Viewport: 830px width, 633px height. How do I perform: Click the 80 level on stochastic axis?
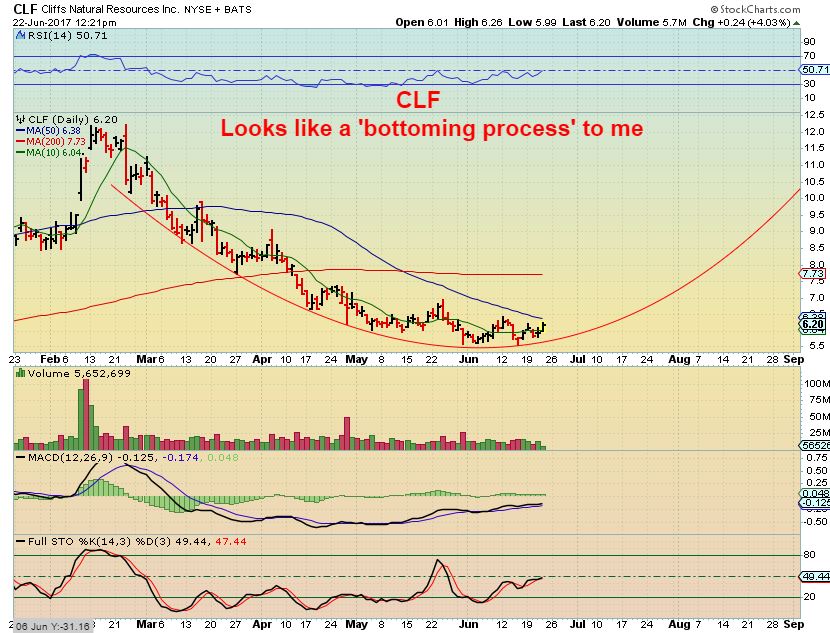809,555
